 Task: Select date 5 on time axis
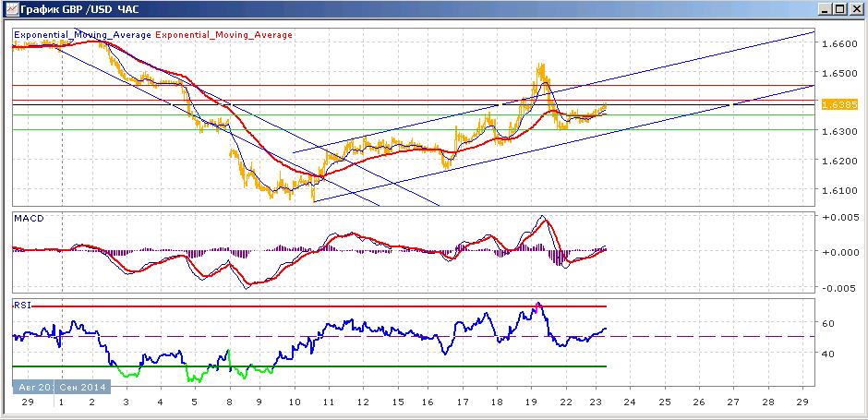(x=194, y=402)
